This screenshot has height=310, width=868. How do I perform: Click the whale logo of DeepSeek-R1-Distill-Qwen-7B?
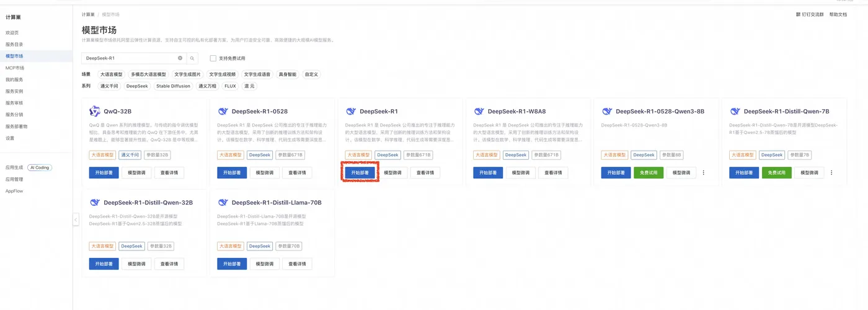(x=735, y=111)
